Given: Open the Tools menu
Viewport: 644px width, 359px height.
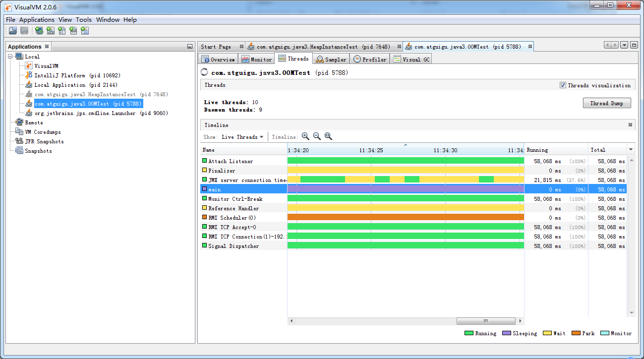Looking at the screenshot, I should pos(84,20).
